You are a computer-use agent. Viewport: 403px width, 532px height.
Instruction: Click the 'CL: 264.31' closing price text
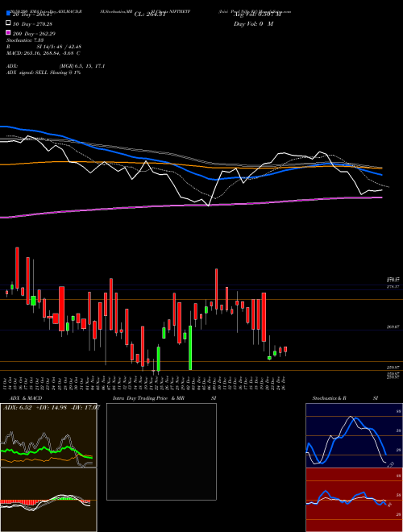150,15
